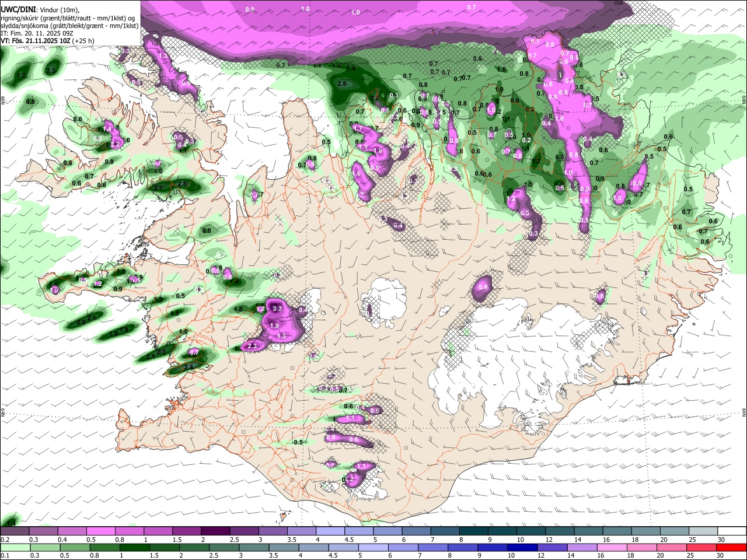This screenshot has width=747, height=560.
Task: Click the '2.6' rainfall value off the north coast
Action: pyautogui.click(x=342, y=83)
